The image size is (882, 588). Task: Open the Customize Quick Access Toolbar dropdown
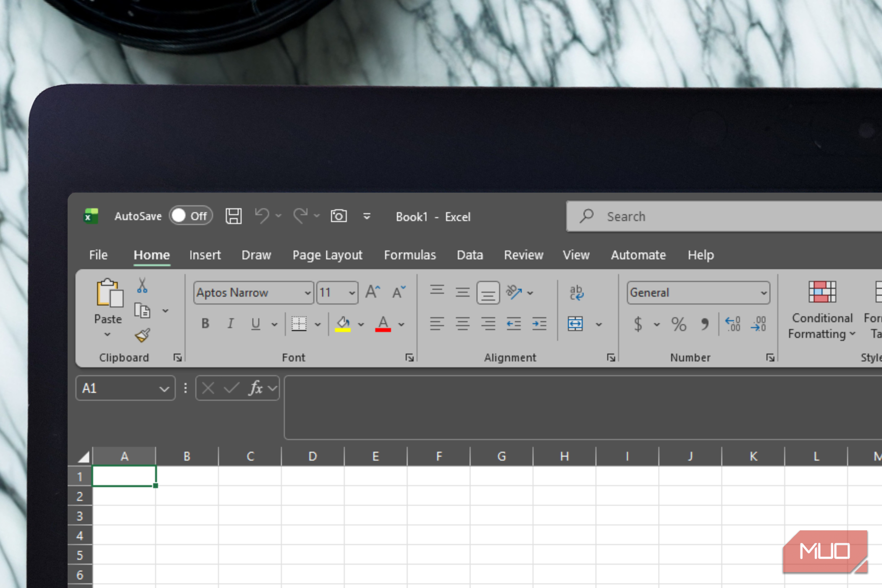point(367,216)
